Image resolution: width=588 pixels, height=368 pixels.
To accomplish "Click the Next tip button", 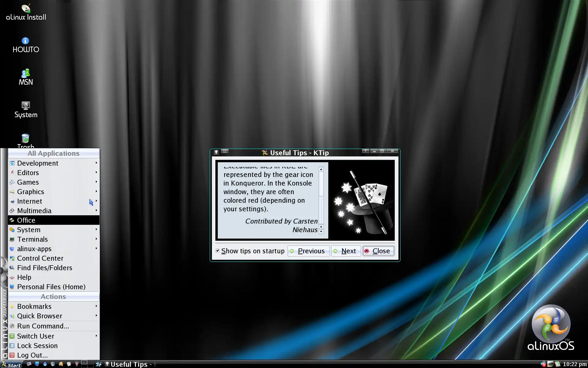I will pyautogui.click(x=346, y=251).
